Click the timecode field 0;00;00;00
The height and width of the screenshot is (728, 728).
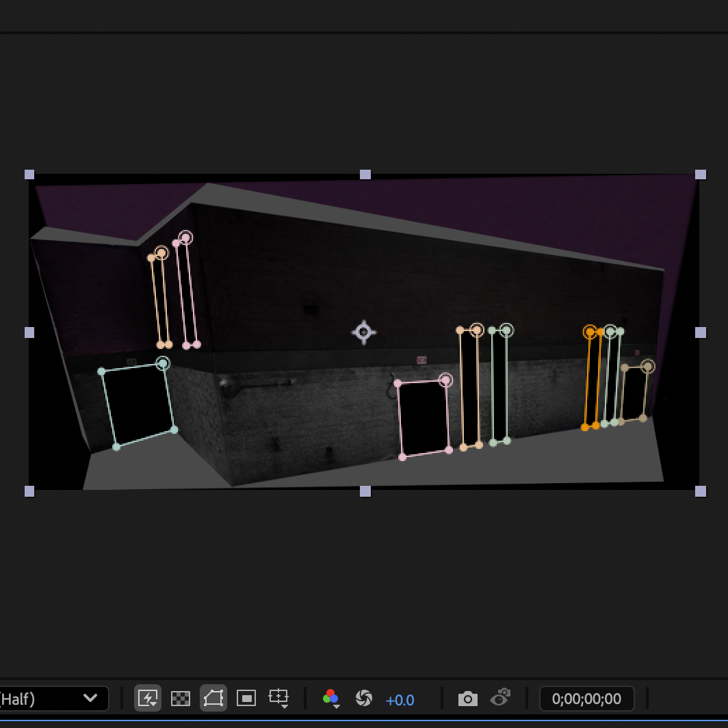[586, 698]
